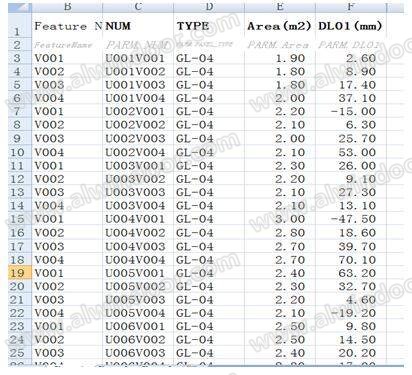
Task: Select cell containing U001V001
Action: coord(138,58)
